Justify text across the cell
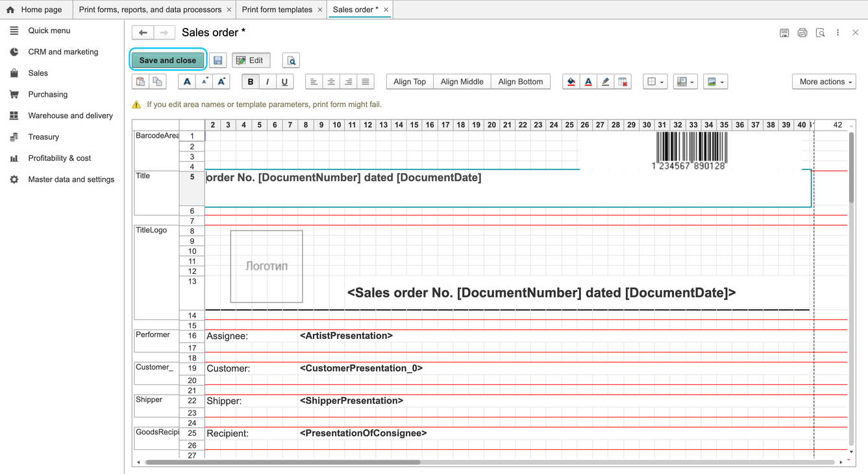The image size is (868, 474). pos(366,82)
